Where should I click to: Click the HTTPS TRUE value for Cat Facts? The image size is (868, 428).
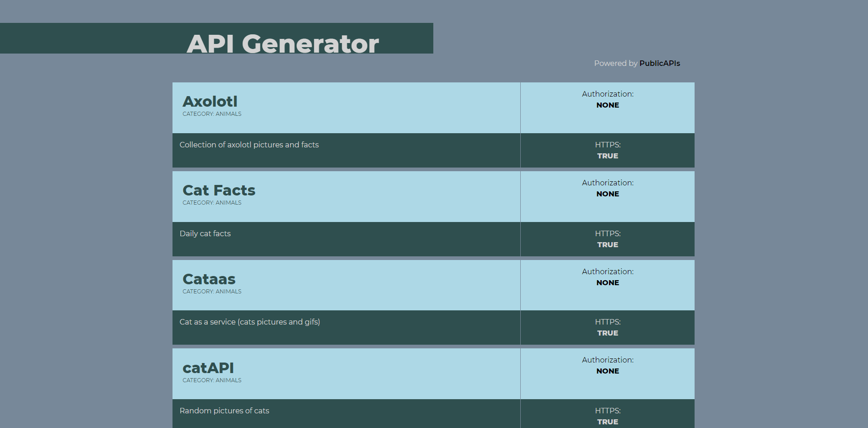tap(608, 245)
